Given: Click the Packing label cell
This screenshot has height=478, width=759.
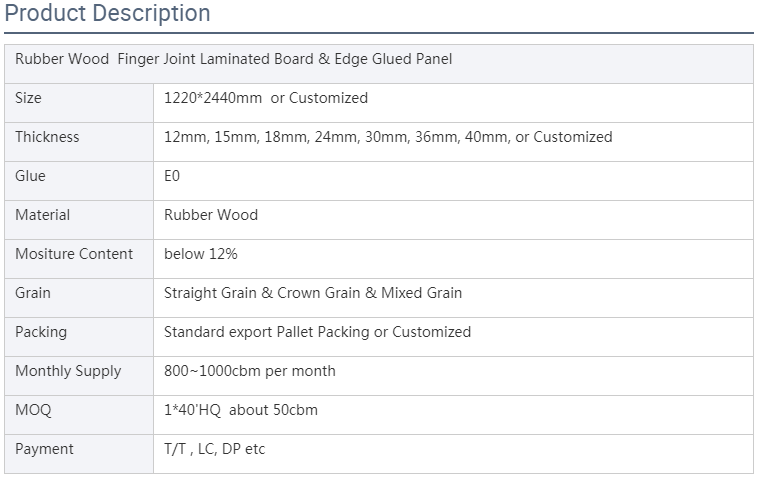Looking at the screenshot, I should (x=79, y=337).
